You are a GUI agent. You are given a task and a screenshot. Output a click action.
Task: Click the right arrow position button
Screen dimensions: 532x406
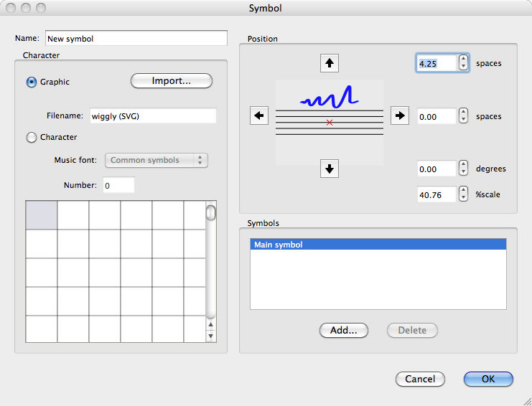coord(399,115)
